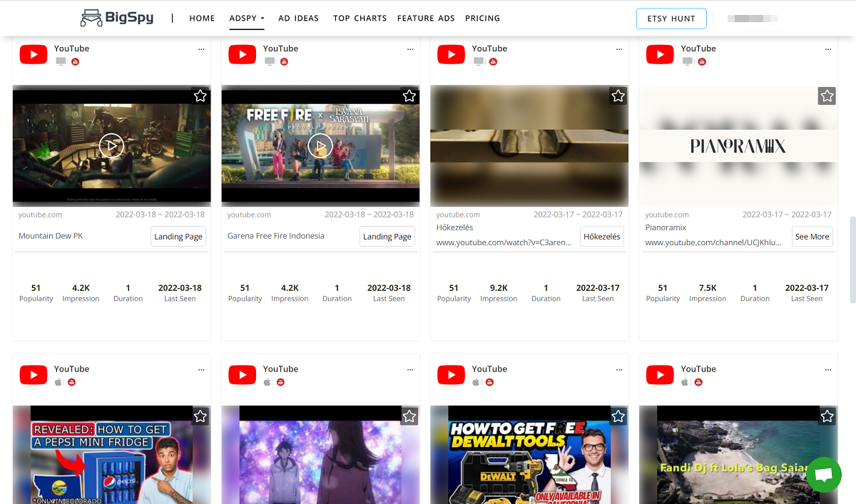
Task: Click YouTube logo on Mountain Dew PK card
Action: [34, 55]
